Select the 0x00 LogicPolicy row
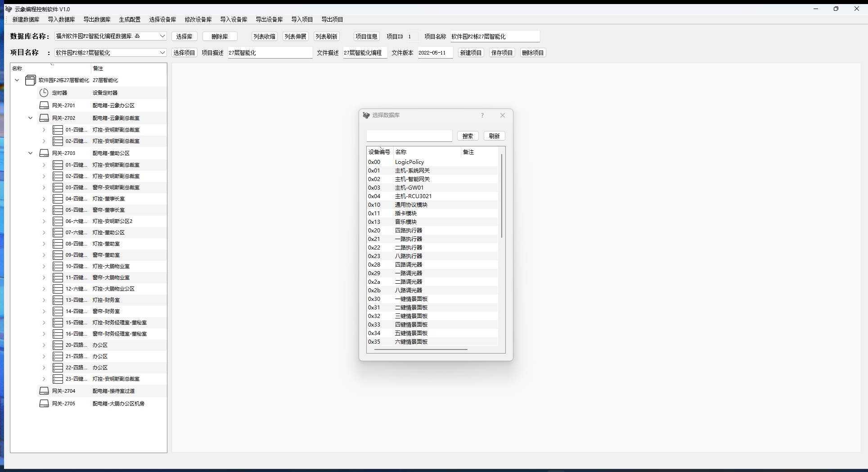The width and height of the screenshot is (868, 472). click(432, 162)
